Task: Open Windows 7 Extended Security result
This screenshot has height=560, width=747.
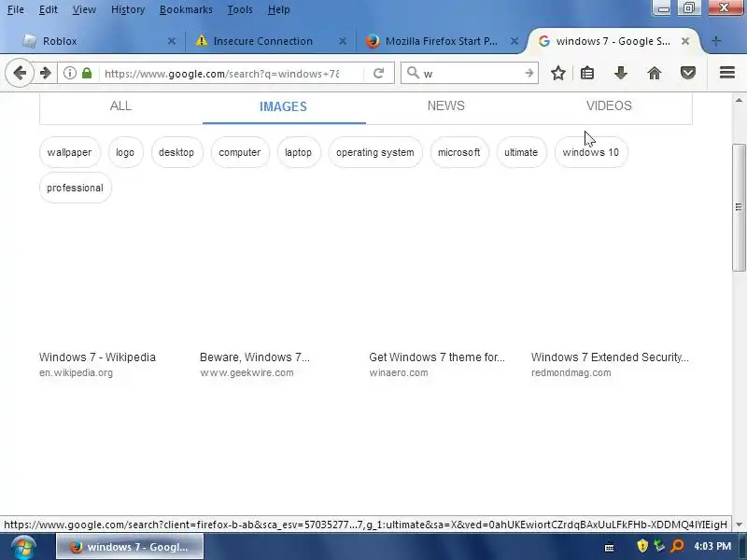Action: pyautogui.click(x=610, y=357)
